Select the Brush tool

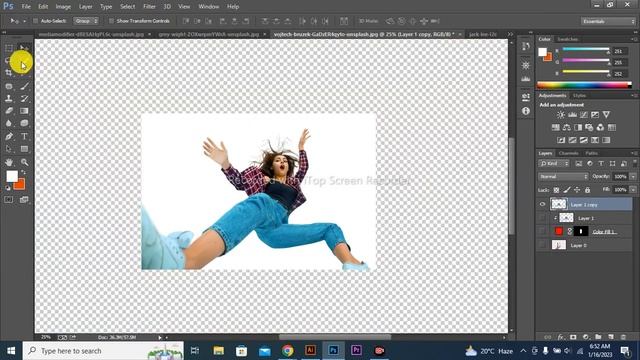click(24, 86)
